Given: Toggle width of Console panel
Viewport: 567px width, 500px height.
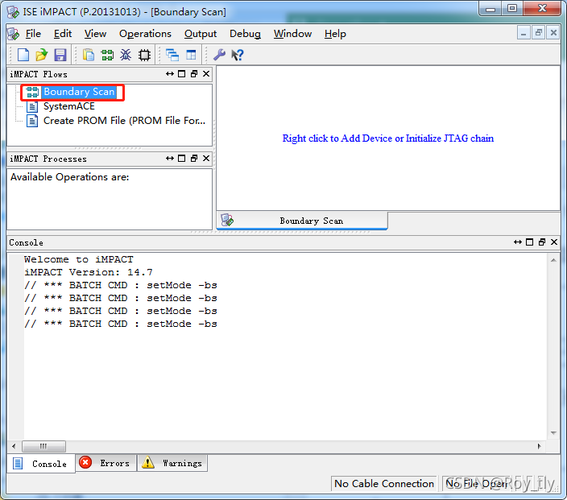Looking at the screenshot, I should [x=517, y=242].
